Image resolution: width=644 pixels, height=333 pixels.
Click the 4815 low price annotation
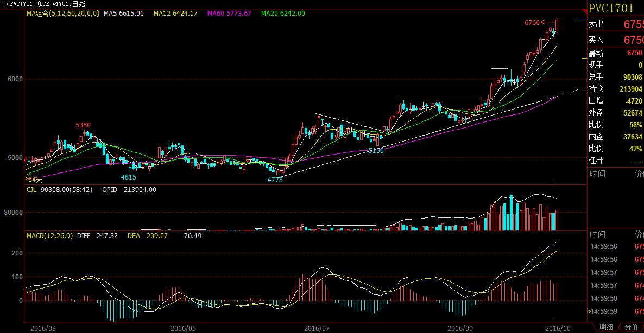pos(128,177)
